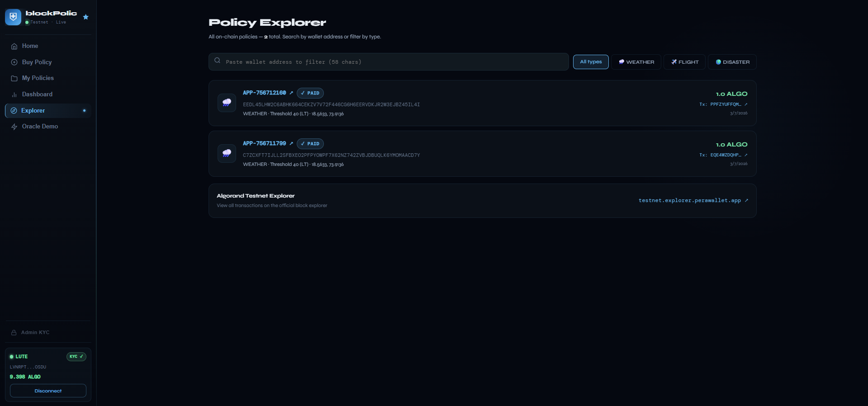Click the Disconnect wallet button

click(48, 391)
